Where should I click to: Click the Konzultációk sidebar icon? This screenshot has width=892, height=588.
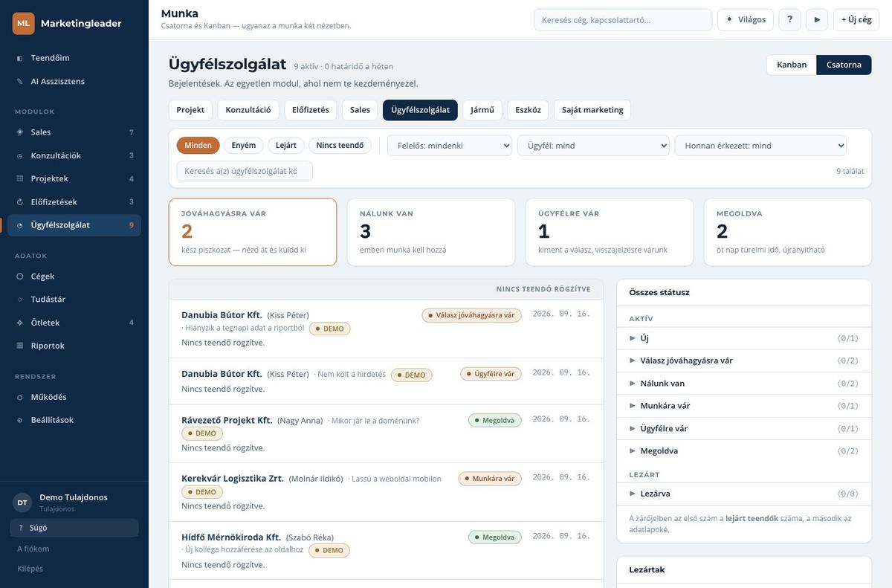(20, 155)
